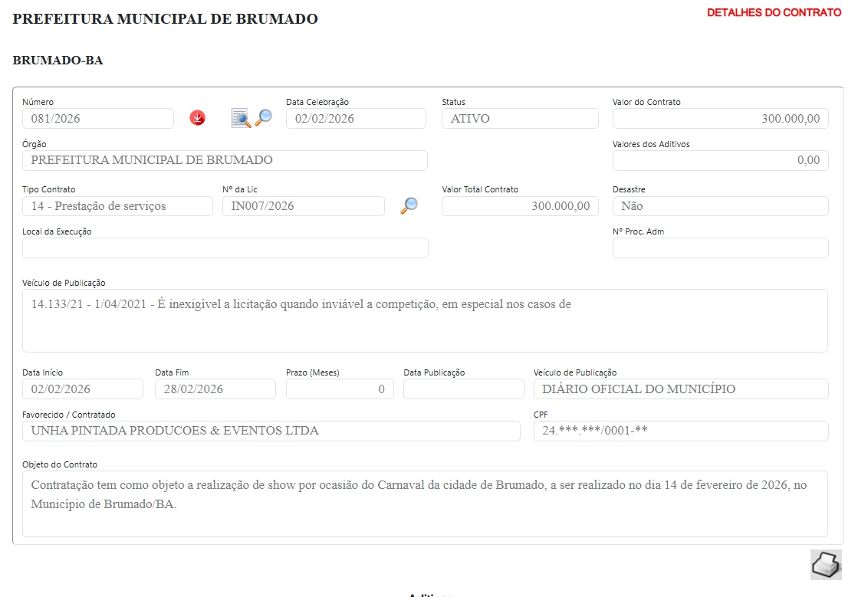Open the document preview magnifier icon
The width and height of the screenshot is (868, 597).
pyautogui.click(x=241, y=118)
